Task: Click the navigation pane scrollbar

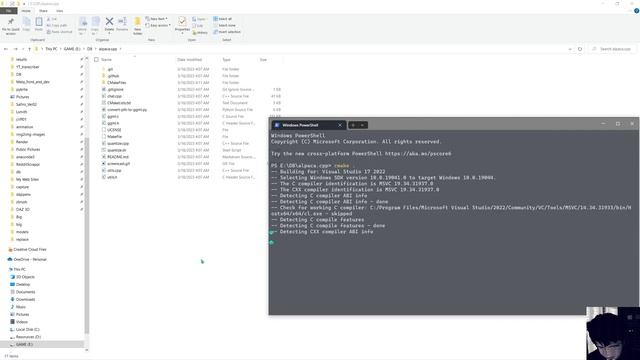Action: pos(87,235)
